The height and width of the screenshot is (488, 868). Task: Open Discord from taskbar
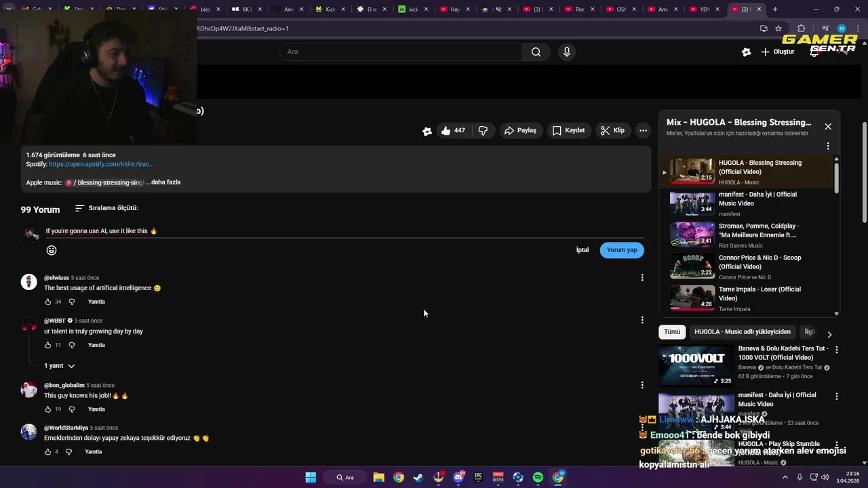(x=458, y=477)
